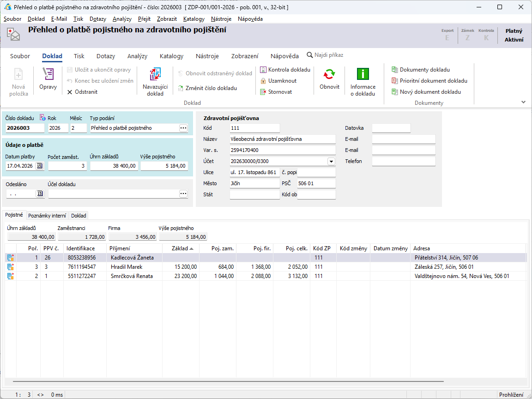The width and height of the screenshot is (532, 399).
Task: Click the Adresa column header
Action: pos(468,248)
